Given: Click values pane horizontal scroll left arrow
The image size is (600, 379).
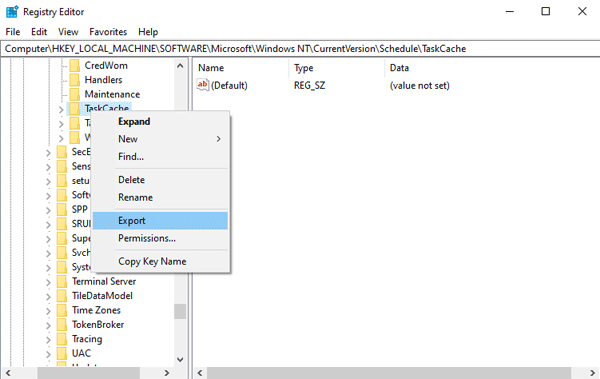Looking at the screenshot, I should 200,373.
